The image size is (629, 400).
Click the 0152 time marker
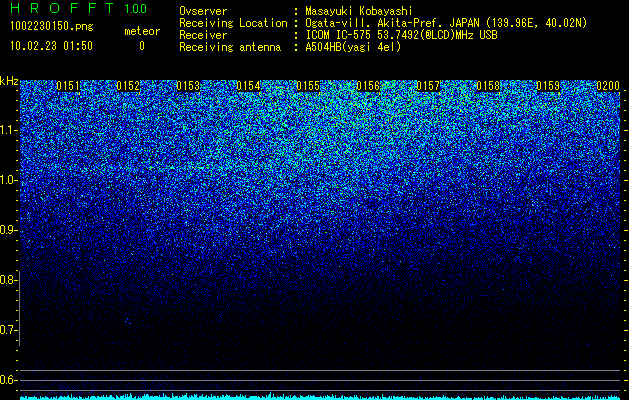point(128,86)
